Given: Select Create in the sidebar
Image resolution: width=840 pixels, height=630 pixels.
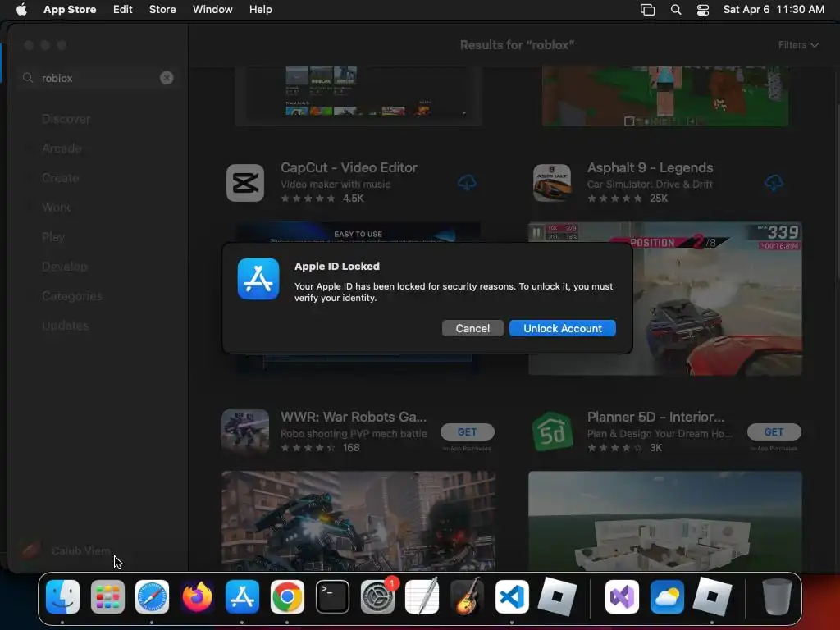Looking at the screenshot, I should point(60,178).
